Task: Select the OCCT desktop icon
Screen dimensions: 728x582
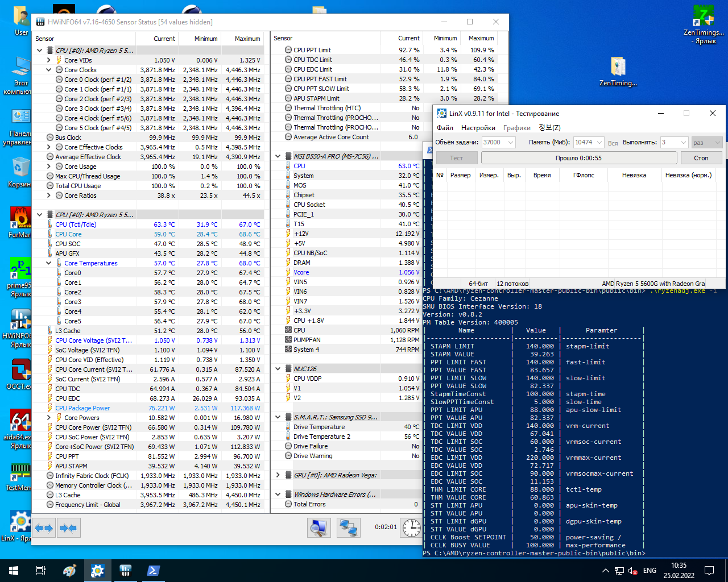Action: pos(19,374)
